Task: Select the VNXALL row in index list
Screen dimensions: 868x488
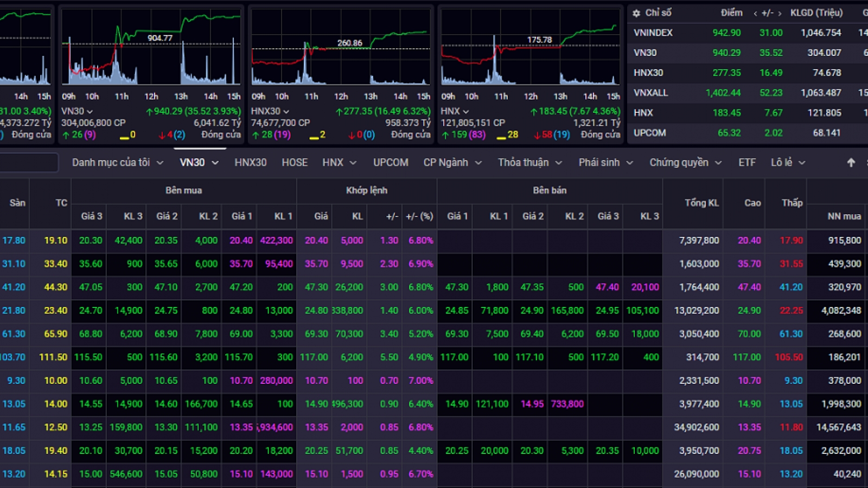Action: (x=748, y=93)
